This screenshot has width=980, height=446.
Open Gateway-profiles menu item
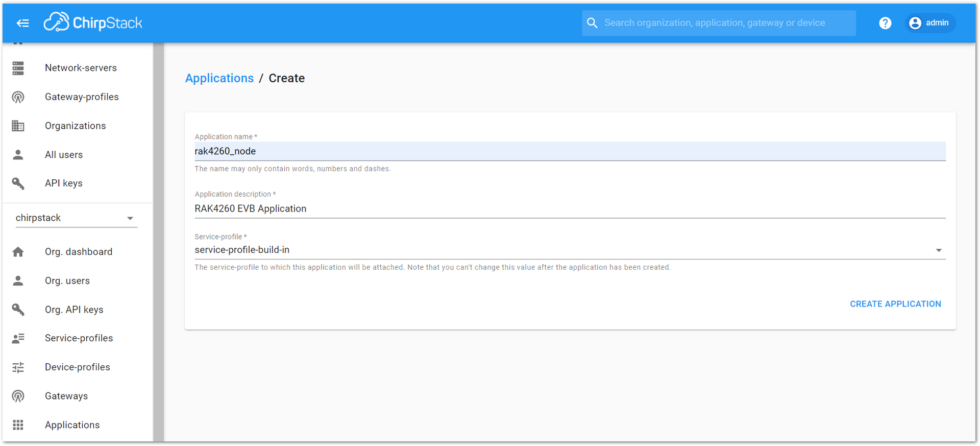point(78,97)
